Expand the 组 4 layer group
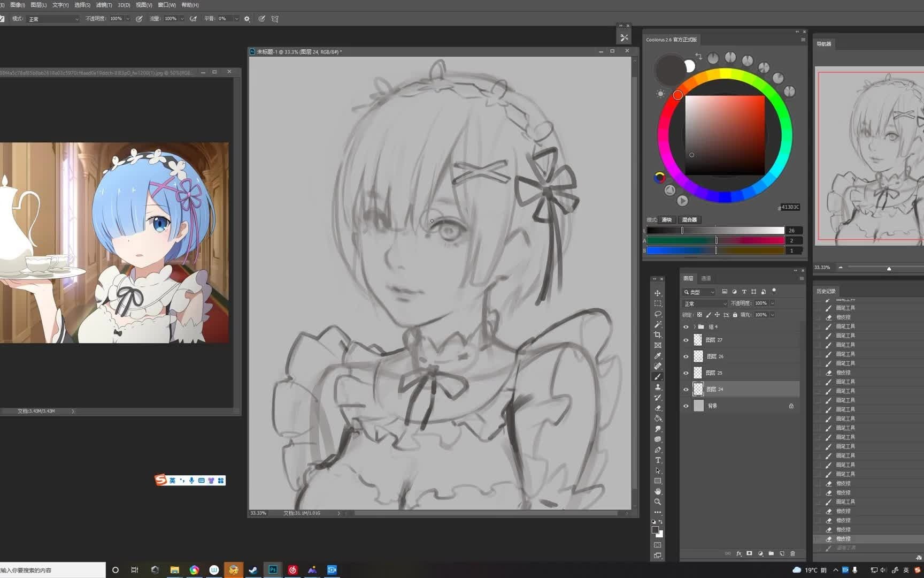 tap(695, 326)
